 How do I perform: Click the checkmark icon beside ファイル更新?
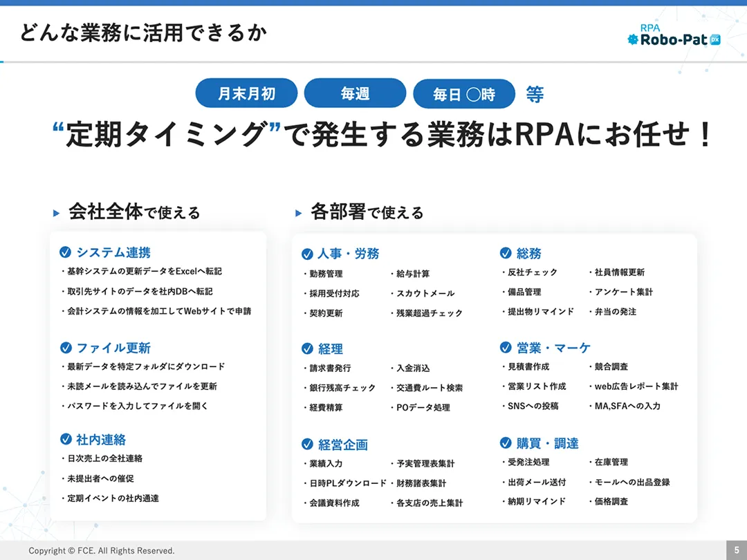tap(66, 348)
